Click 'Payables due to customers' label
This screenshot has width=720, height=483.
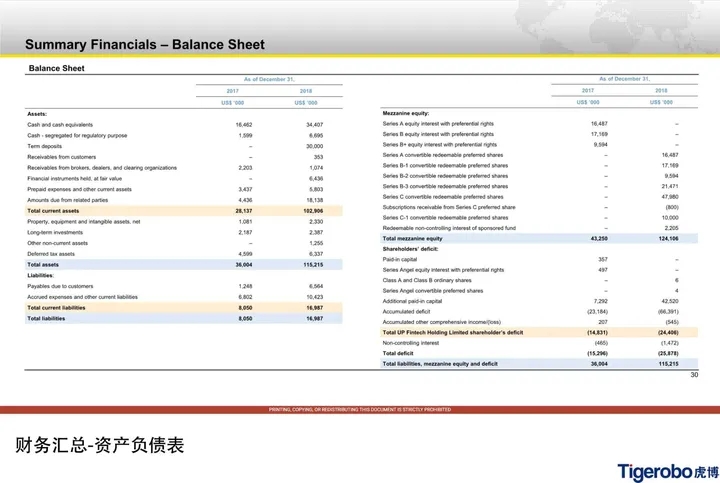60,286
